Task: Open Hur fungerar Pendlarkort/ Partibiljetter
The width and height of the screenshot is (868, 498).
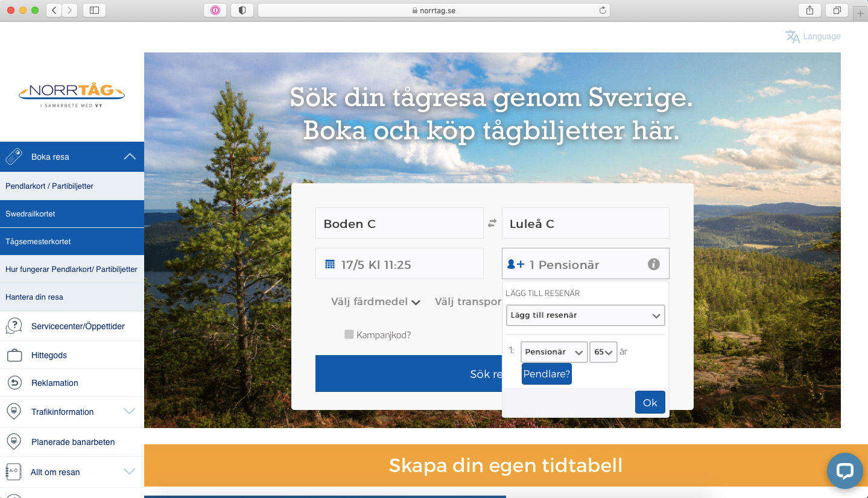Action: (x=72, y=269)
